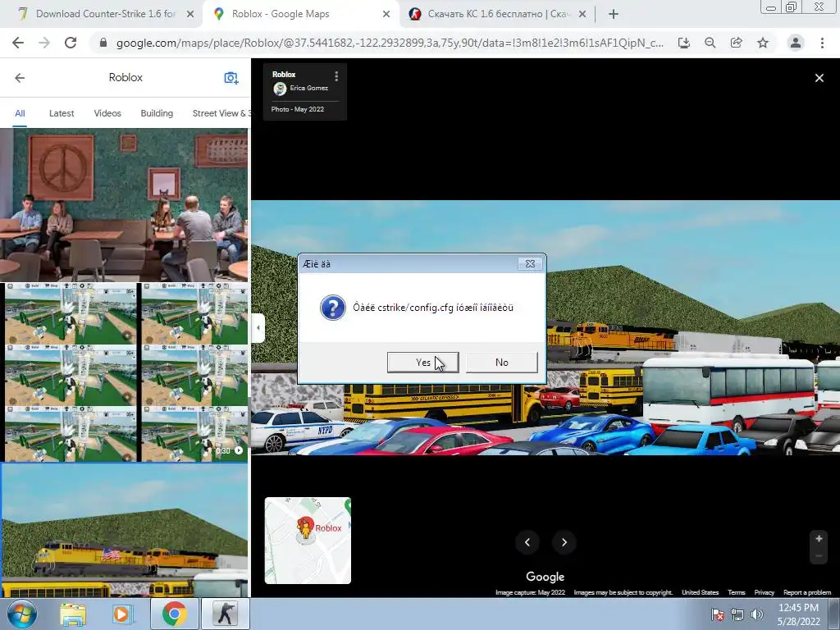Click the Counter-Strike taskbar icon
The width and height of the screenshot is (840, 630).
click(x=226, y=614)
